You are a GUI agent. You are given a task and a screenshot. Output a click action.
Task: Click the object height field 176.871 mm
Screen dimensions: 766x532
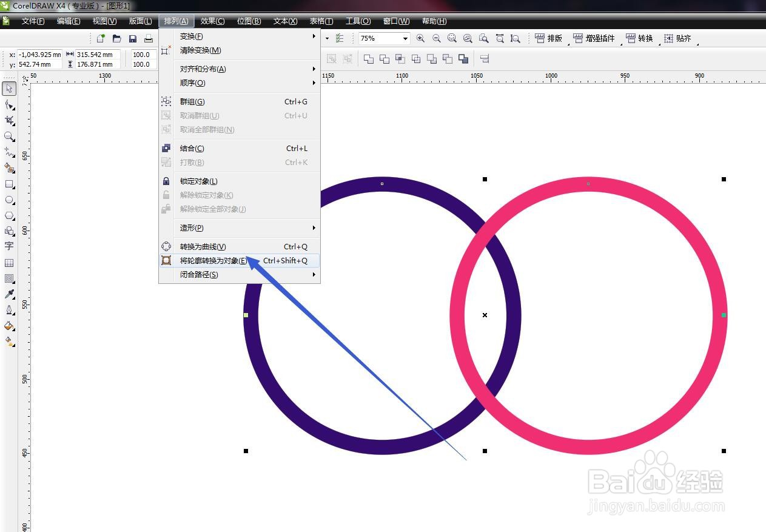click(98, 64)
